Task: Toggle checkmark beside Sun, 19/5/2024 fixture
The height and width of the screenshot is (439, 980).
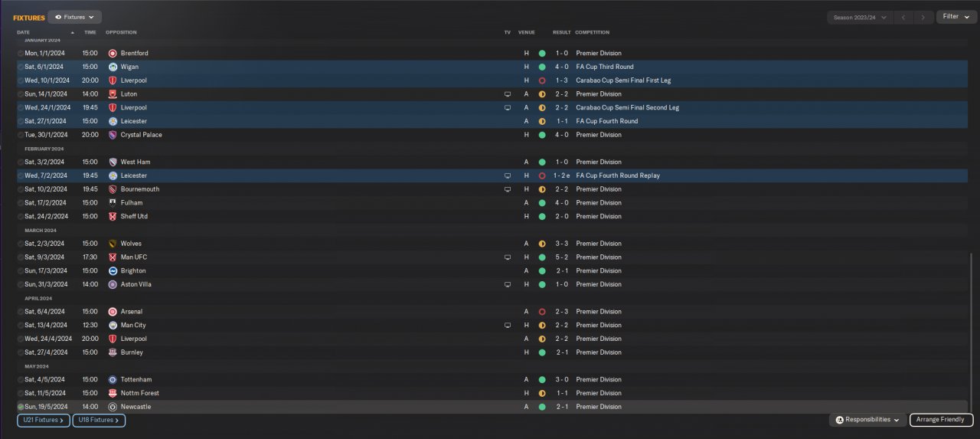Action: pyautogui.click(x=21, y=407)
